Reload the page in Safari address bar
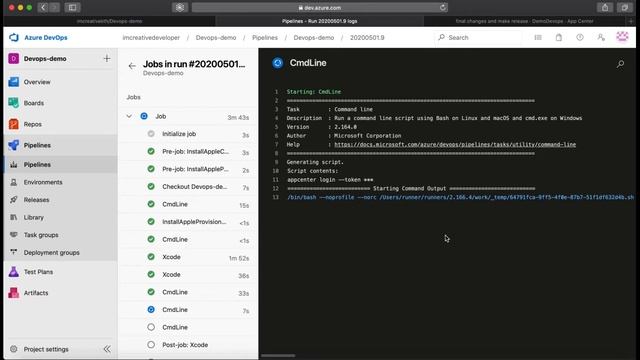The height and width of the screenshot is (360, 640). click(x=443, y=7)
